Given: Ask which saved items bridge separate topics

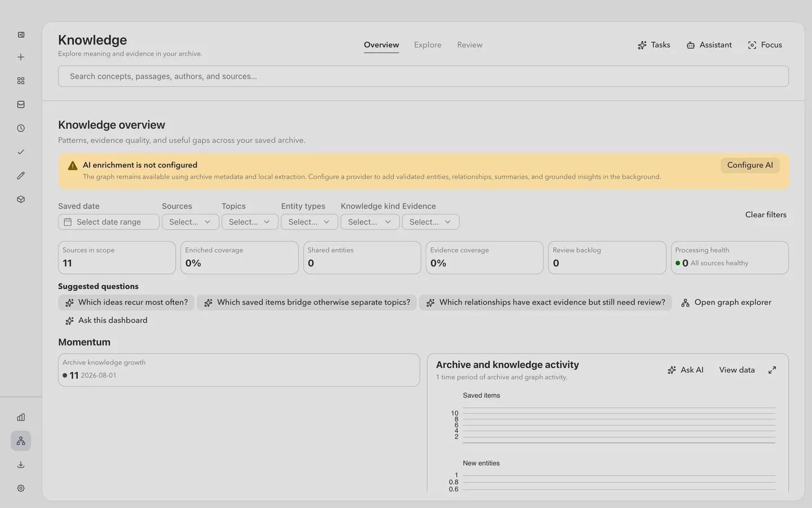Looking at the screenshot, I should (x=307, y=303).
